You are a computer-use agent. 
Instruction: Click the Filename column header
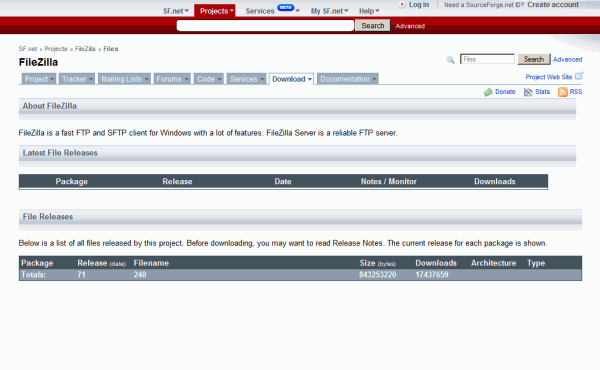(151, 263)
